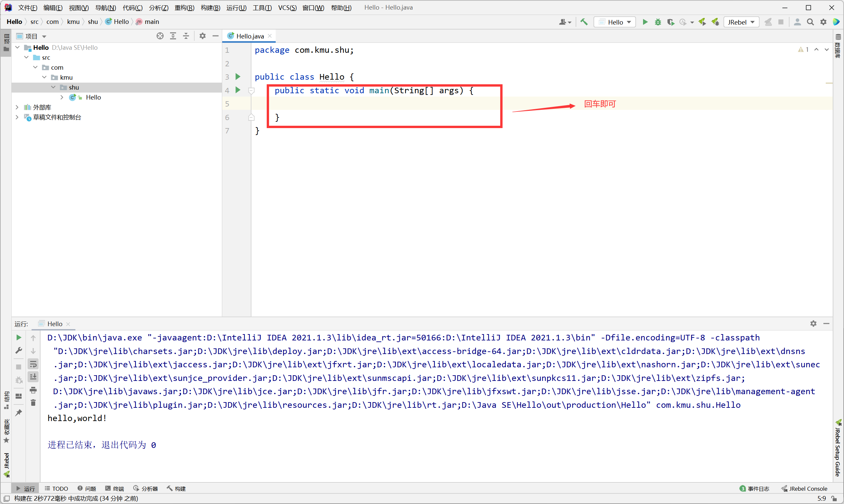Toggle soft-wrap in the run console
This screenshot has width=844, height=504.
[33, 363]
